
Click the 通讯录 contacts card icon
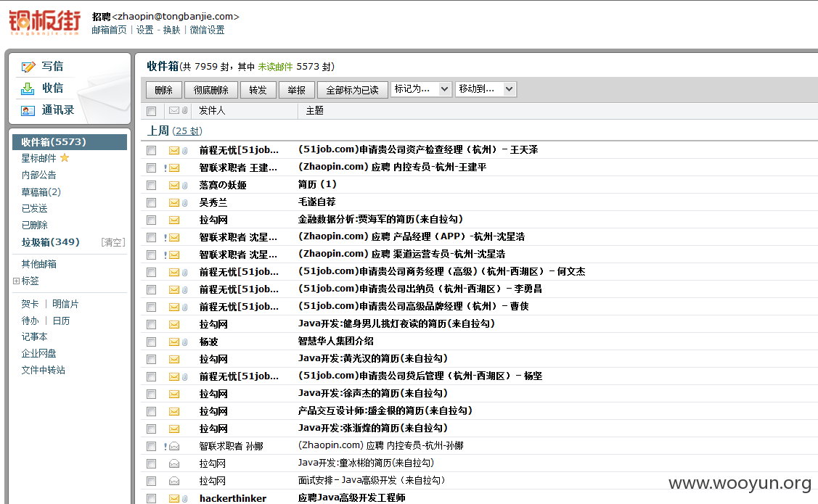click(x=28, y=110)
